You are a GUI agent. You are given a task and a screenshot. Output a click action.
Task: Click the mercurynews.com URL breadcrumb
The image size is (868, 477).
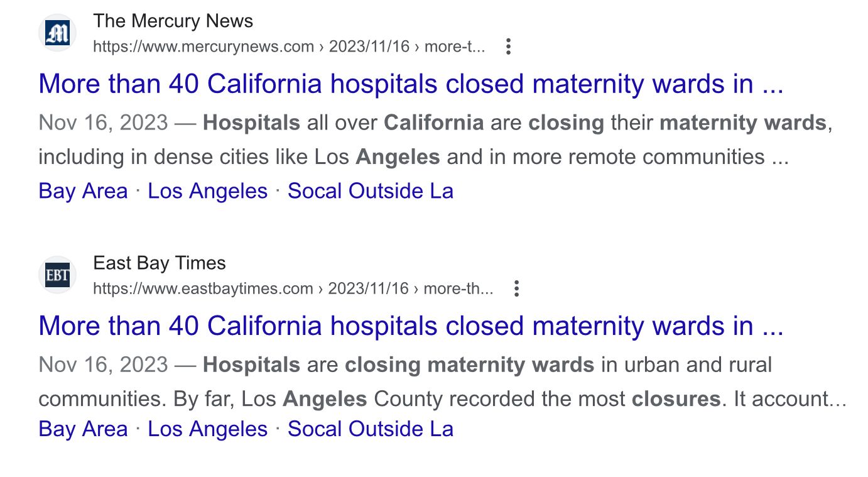click(x=289, y=47)
